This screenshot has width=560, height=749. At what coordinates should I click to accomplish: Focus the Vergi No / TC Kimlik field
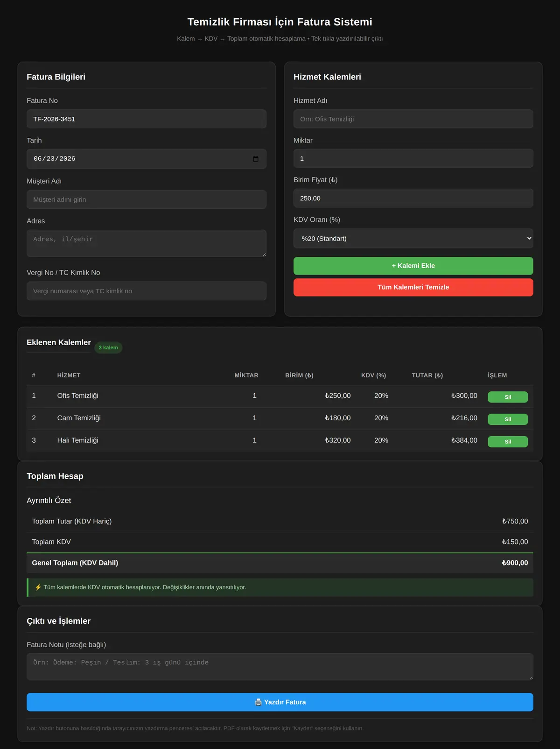coord(147,291)
